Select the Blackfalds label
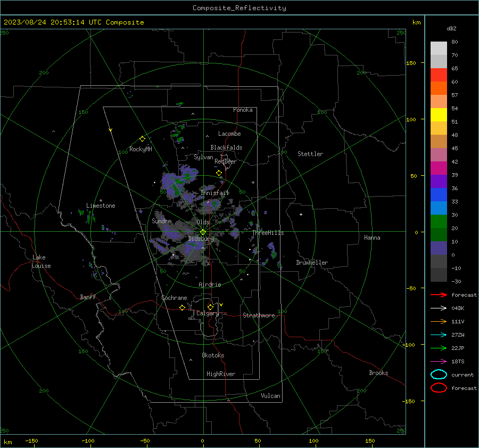Viewport: 479px width, 448px height. coord(226,148)
